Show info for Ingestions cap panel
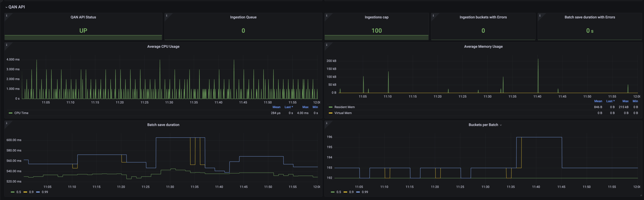Viewport: 644px width, 200px height. pyautogui.click(x=327, y=16)
